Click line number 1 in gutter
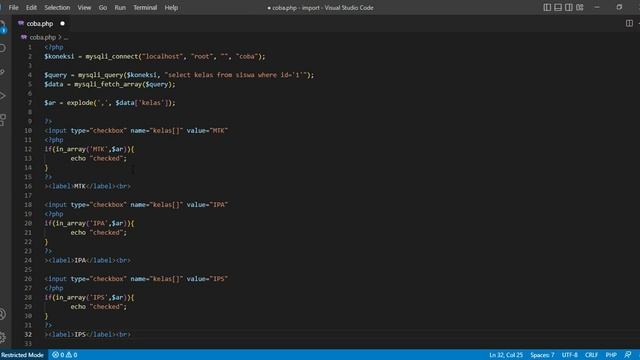The width and height of the screenshot is (640, 360). [29, 47]
